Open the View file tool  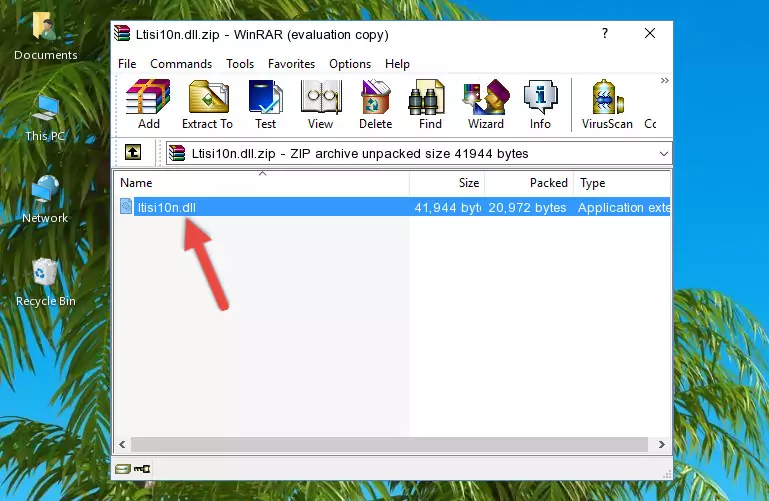pyautogui.click(x=321, y=104)
